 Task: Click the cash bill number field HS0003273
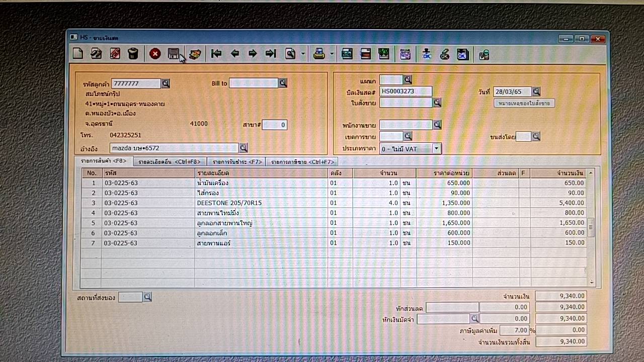tap(406, 92)
